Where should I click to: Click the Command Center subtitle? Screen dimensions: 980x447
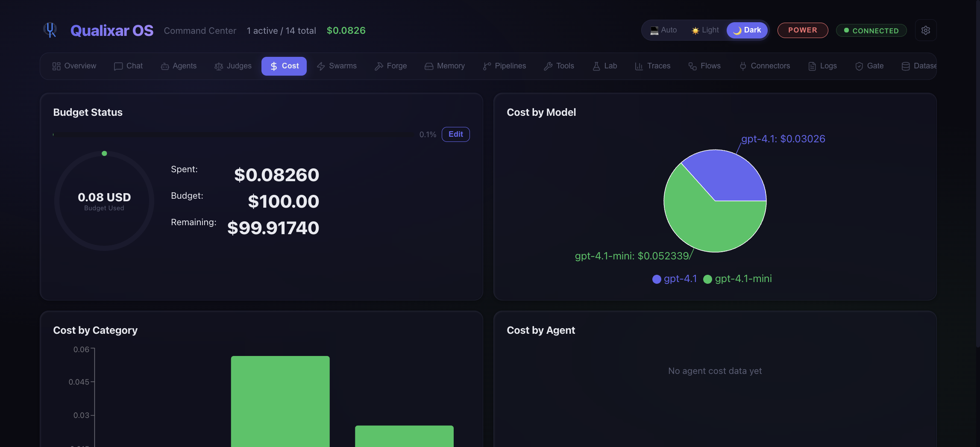point(200,31)
